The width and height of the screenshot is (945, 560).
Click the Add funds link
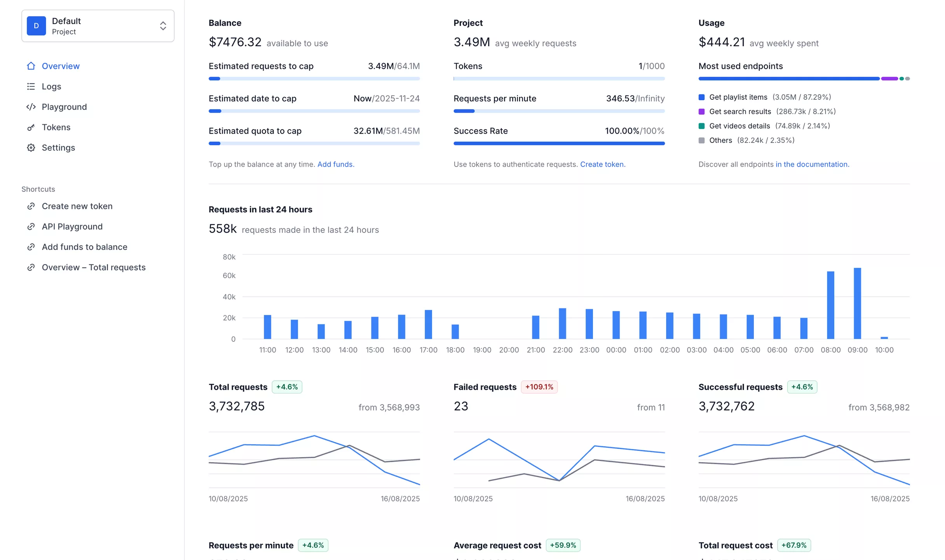pos(336,164)
